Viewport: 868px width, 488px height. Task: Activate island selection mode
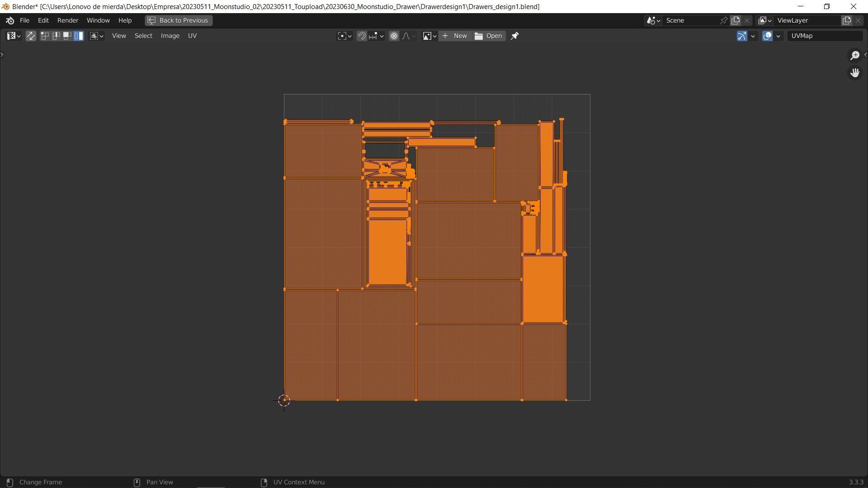[79, 36]
